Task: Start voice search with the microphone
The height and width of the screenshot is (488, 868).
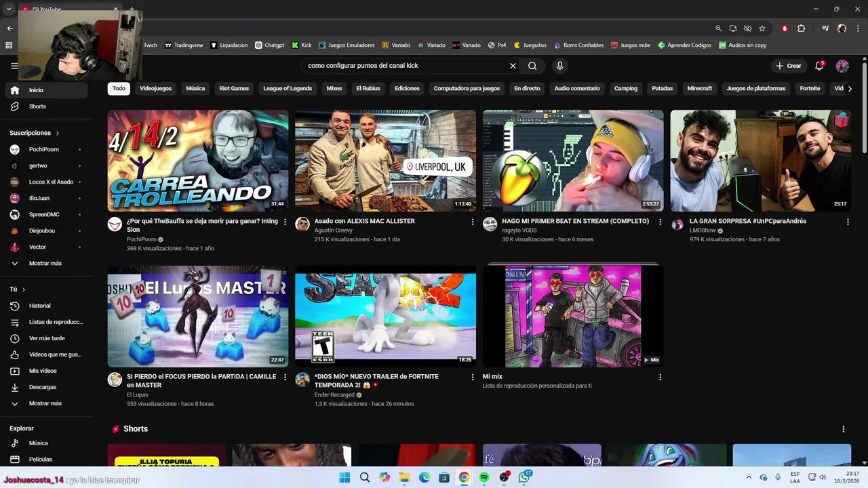Action: pyautogui.click(x=559, y=66)
